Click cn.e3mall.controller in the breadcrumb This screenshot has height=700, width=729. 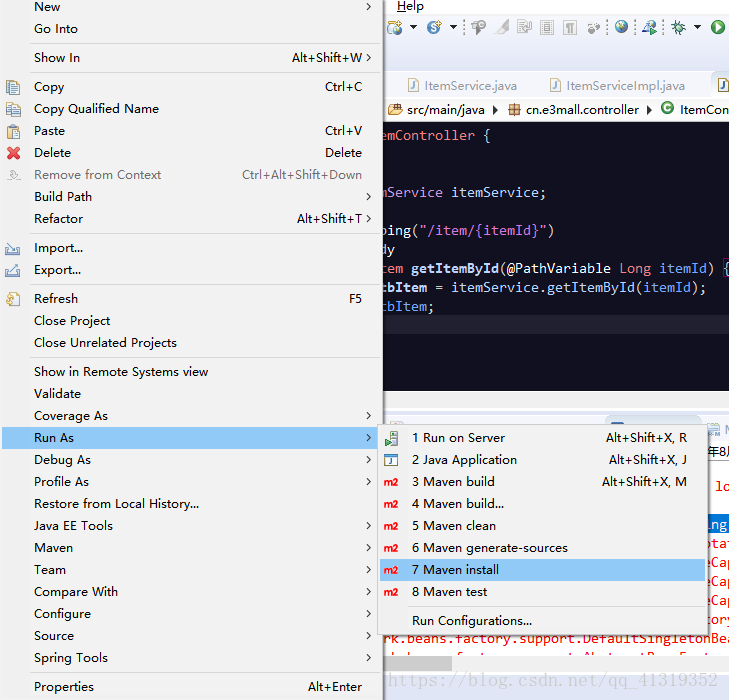point(582,110)
